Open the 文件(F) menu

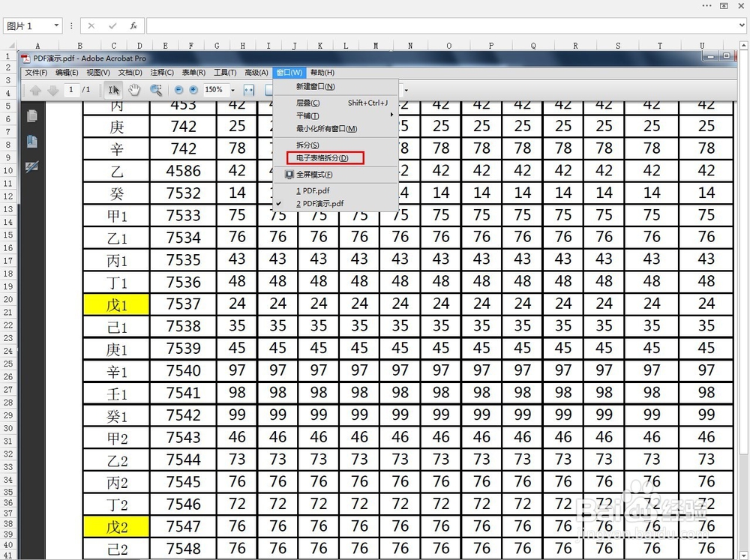[x=36, y=73]
